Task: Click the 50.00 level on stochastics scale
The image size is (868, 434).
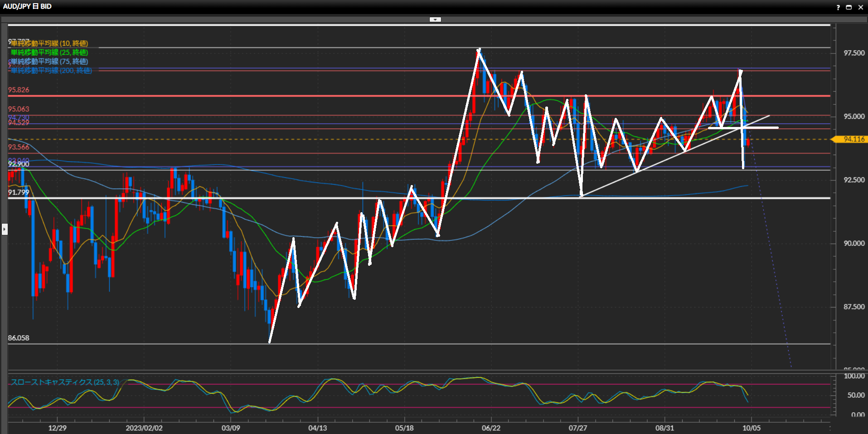Action: 856,395
